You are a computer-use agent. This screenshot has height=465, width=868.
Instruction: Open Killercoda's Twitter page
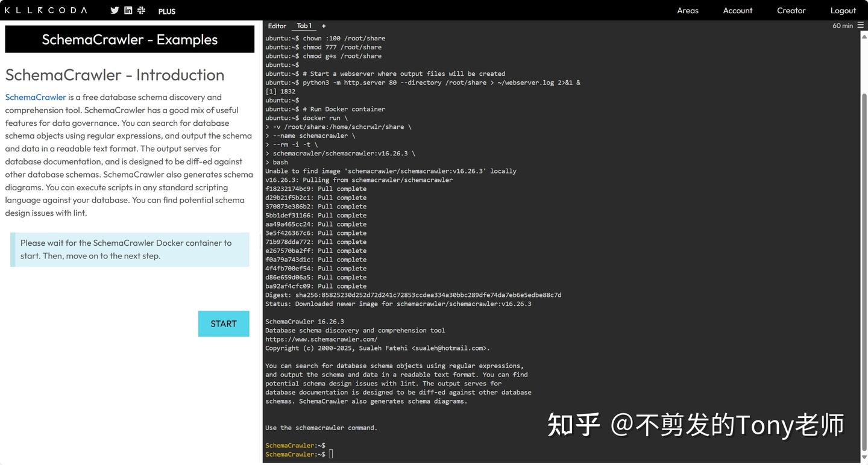[x=114, y=10]
